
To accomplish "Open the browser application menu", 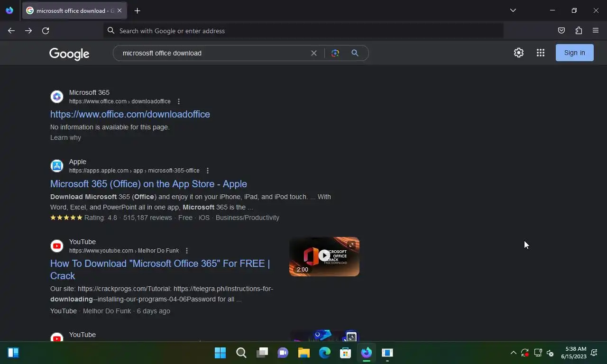I will coord(596,31).
